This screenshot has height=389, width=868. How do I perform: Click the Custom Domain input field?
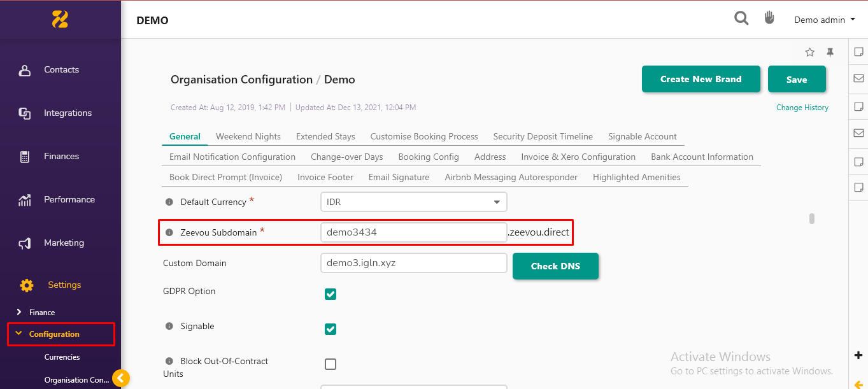pos(413,263)
